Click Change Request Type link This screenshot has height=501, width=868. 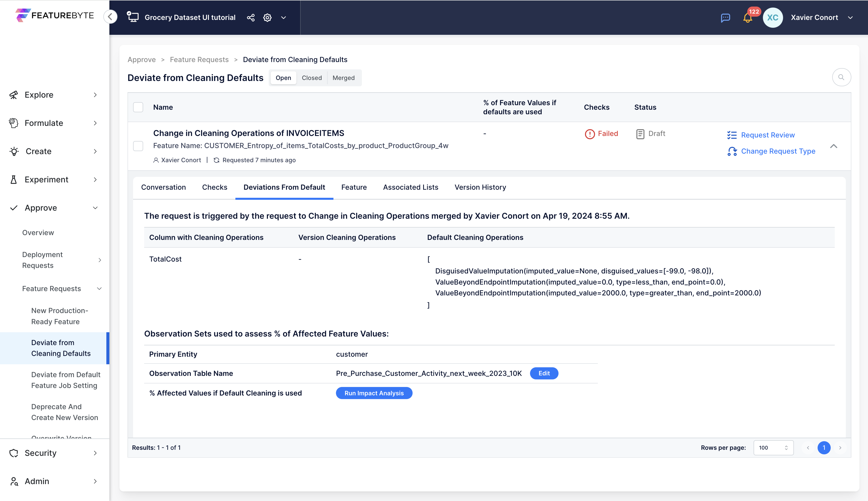click(778, 151)
